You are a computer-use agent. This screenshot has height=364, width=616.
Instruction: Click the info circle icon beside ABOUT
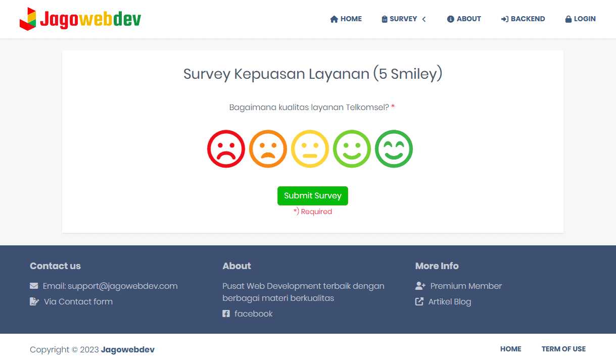point(451,19)
